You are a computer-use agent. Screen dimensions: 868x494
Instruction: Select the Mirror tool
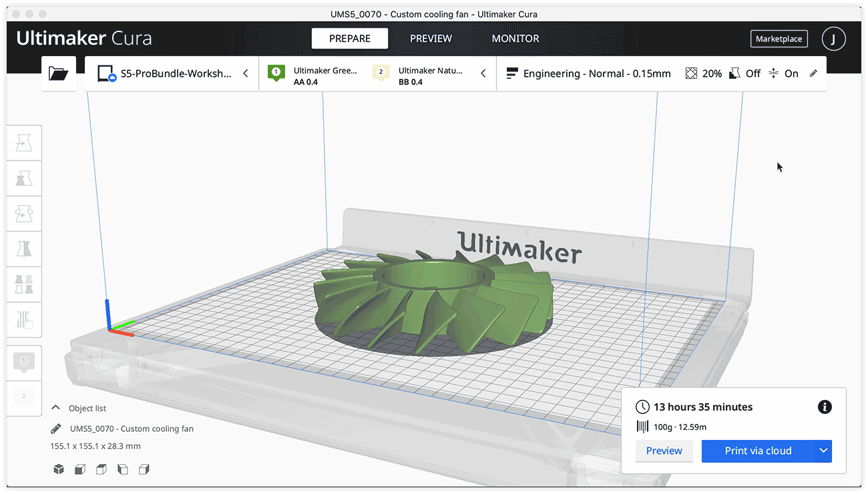[x=24, y=249]
